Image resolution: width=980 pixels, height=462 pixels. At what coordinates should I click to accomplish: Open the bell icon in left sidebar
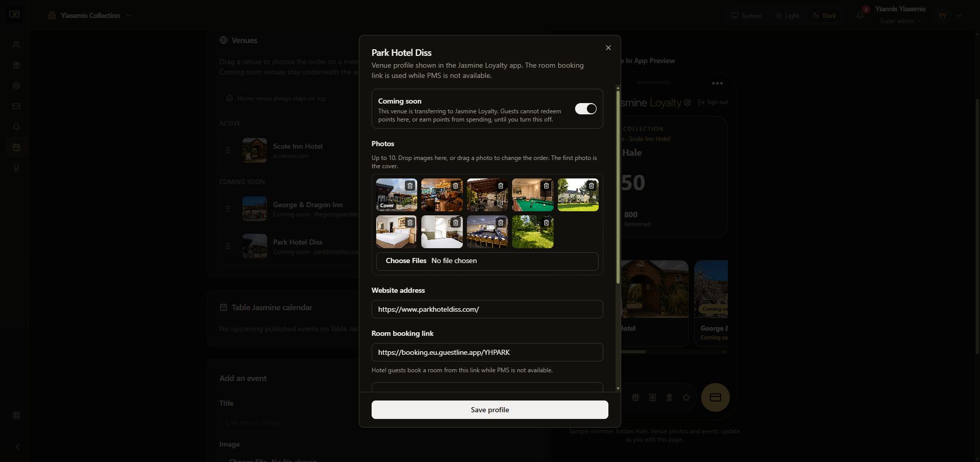click(x=16, y=127)
